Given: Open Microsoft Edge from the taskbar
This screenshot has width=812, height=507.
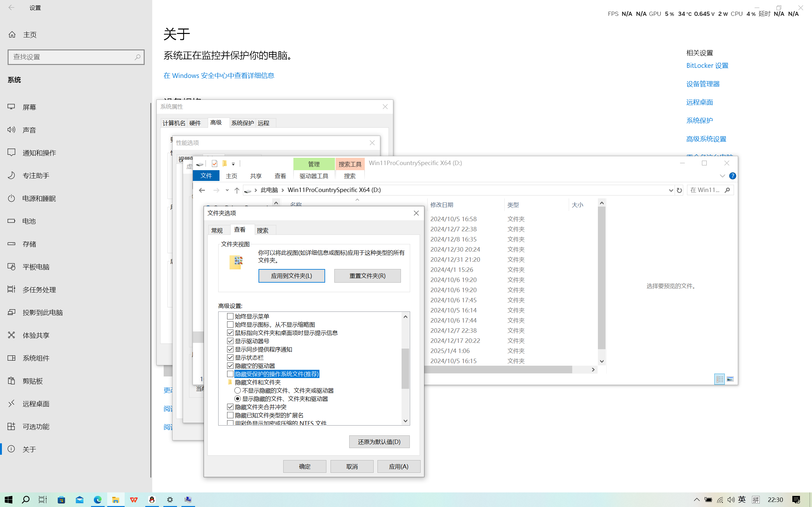Looking at the screenshot, I should pyautogui.click(x=98, y=500).
